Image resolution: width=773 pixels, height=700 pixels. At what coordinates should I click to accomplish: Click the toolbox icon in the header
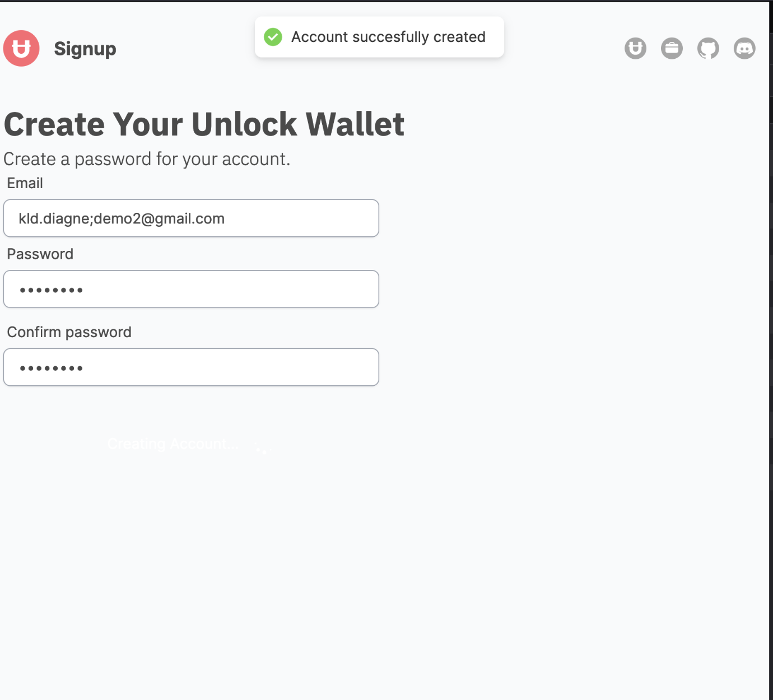click(x=671, y=48)
